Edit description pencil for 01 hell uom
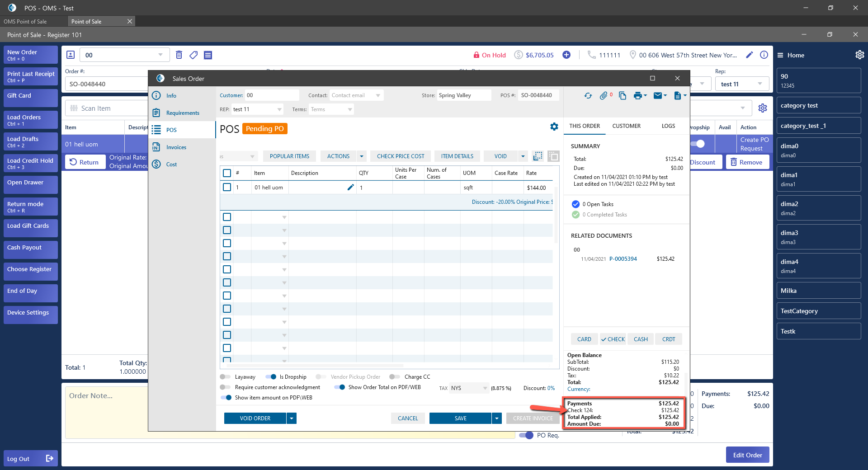 pyautogui.click(x=350, y=188)
